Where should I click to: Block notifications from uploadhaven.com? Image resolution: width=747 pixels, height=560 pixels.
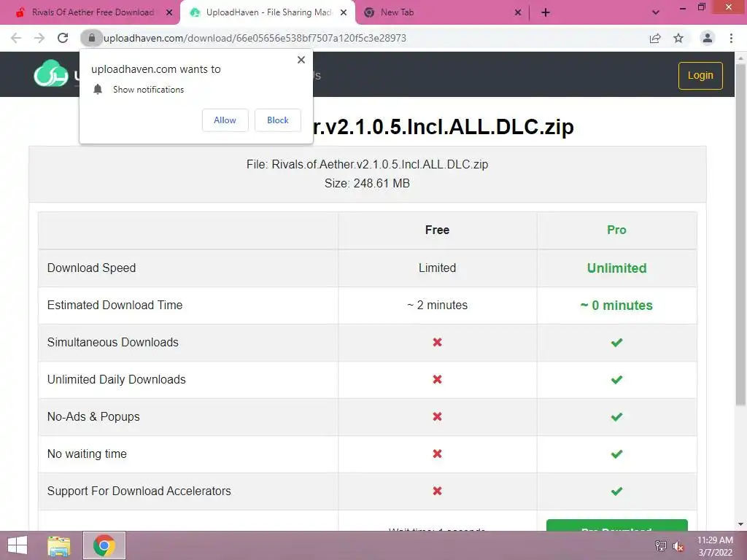click(278, 120)
